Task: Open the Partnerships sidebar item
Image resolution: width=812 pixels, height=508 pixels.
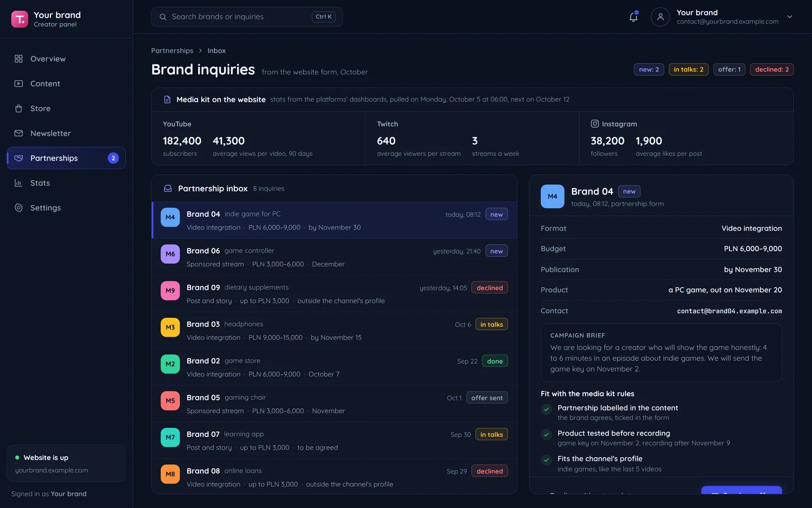Action: 66,158
